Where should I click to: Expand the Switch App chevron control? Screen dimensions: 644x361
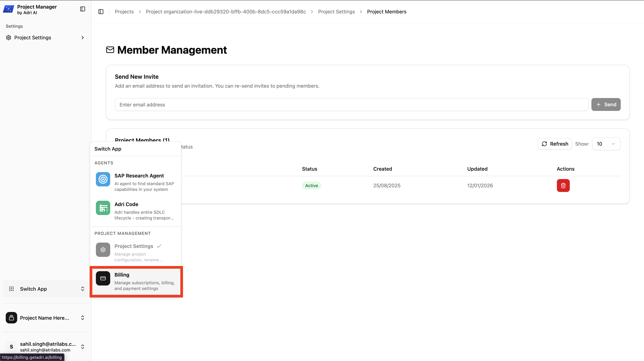coord(82,289)
